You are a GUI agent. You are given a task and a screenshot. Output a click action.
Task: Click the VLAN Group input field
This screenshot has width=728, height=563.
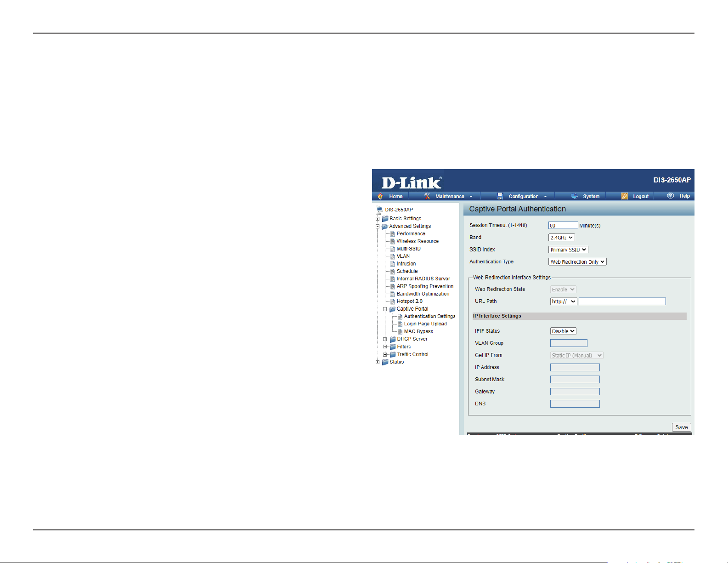tap(569, 343)
